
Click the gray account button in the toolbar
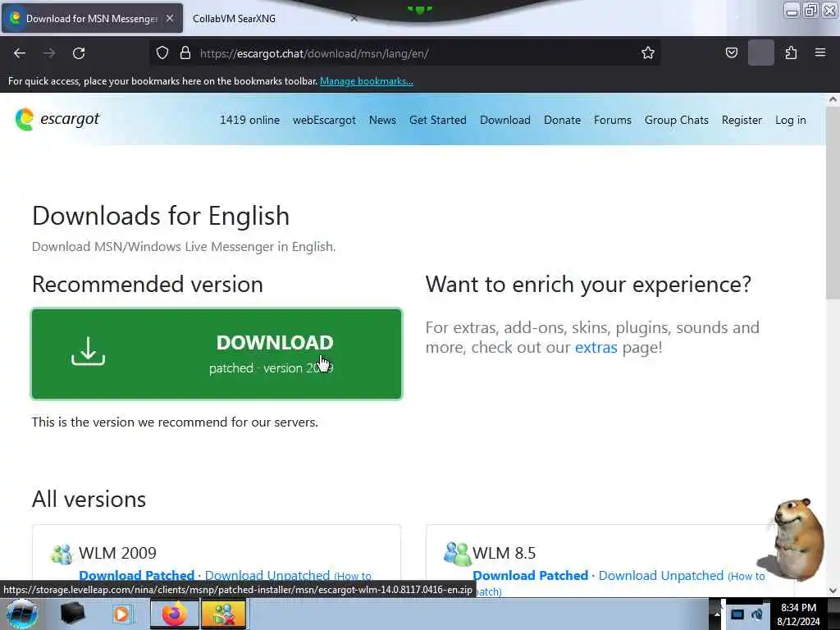(760, 52)
